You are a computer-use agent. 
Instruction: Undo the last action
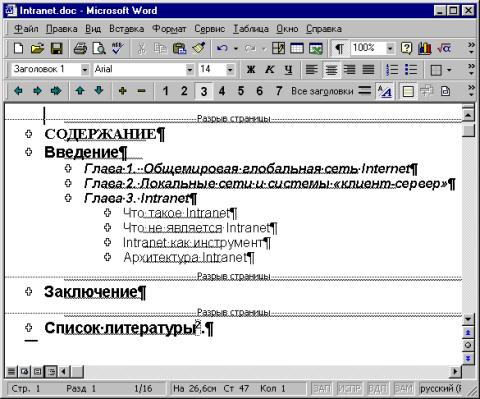point(222,49)
